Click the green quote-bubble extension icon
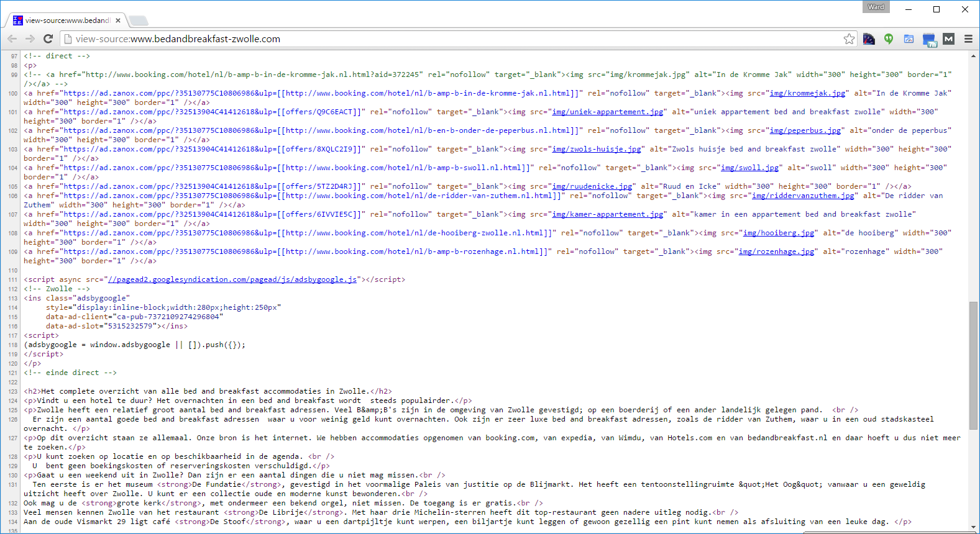 pos(889,38)
